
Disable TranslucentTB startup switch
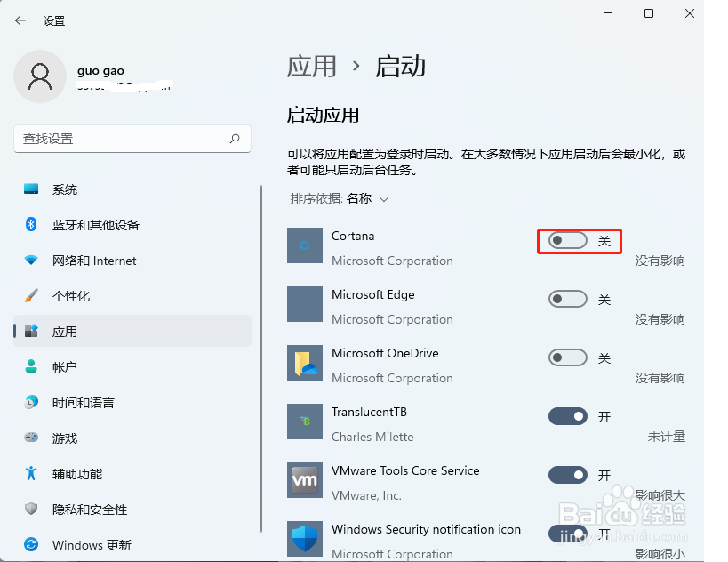pos(567,417)
